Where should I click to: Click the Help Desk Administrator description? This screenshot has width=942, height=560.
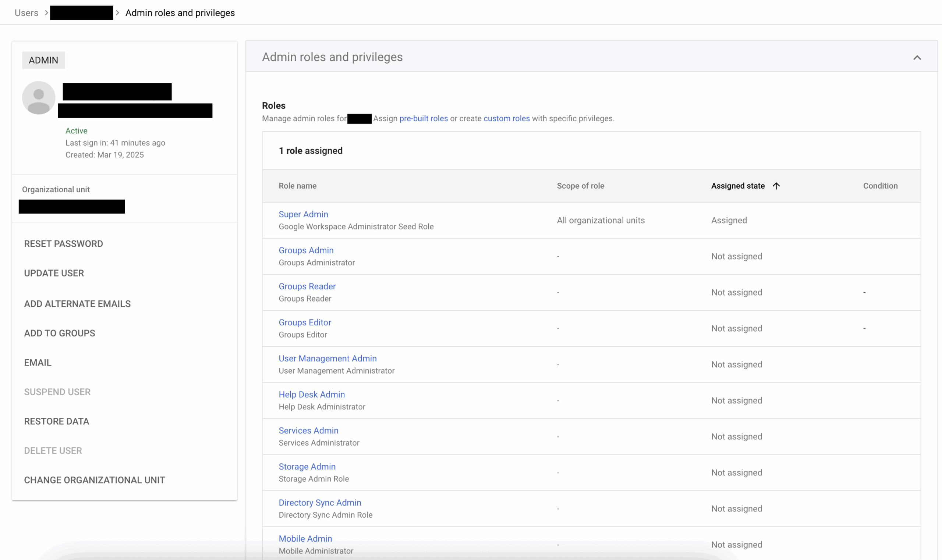pos(322,407)
